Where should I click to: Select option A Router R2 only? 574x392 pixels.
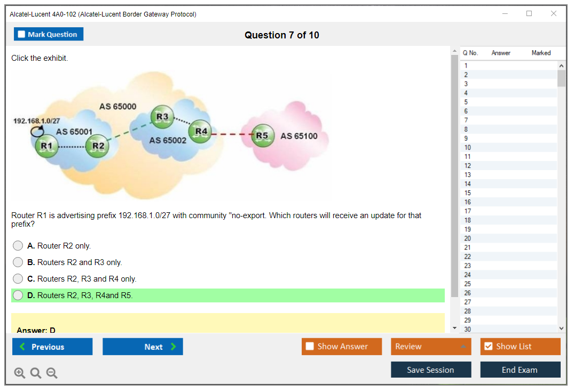click(x=18, y=246)
